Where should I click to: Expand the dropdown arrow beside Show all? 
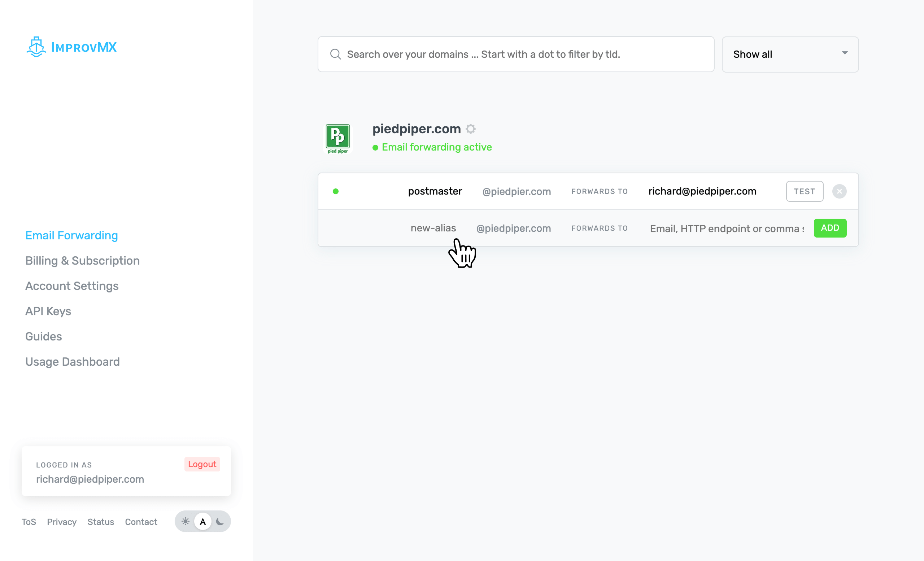(845, 53)
